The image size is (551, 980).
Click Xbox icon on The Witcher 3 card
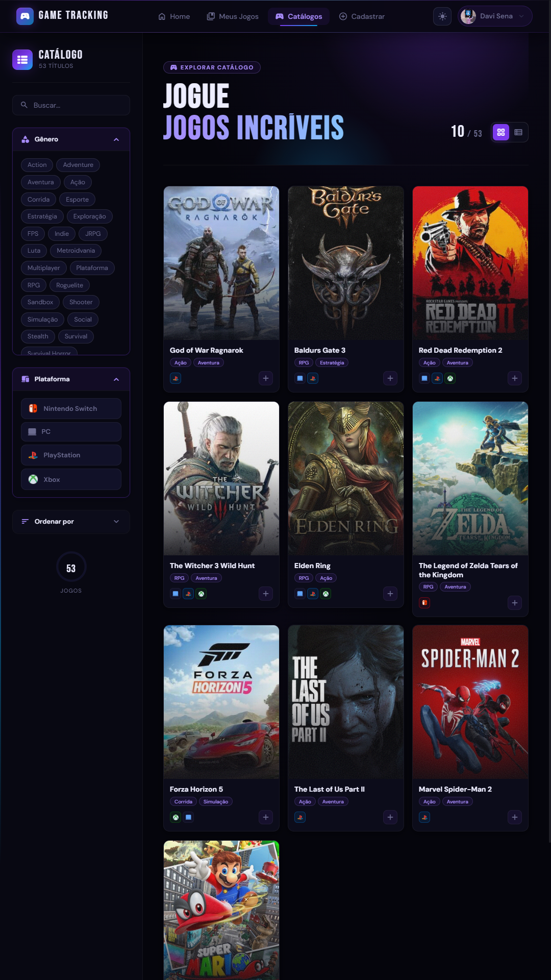coord(201,594)
